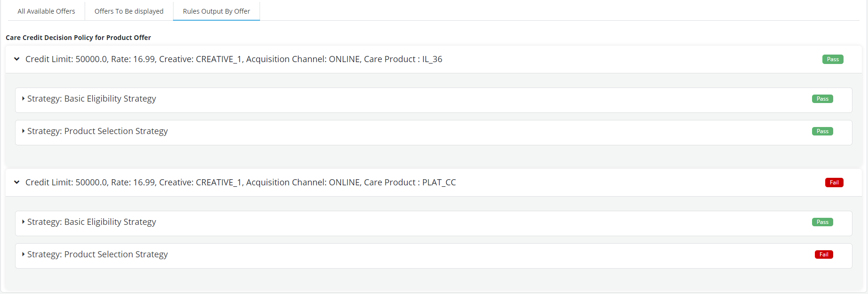Click the Care Credit Decision Policy heading
The width and height of the screenshot is (868, 294).
coord(78,38)
